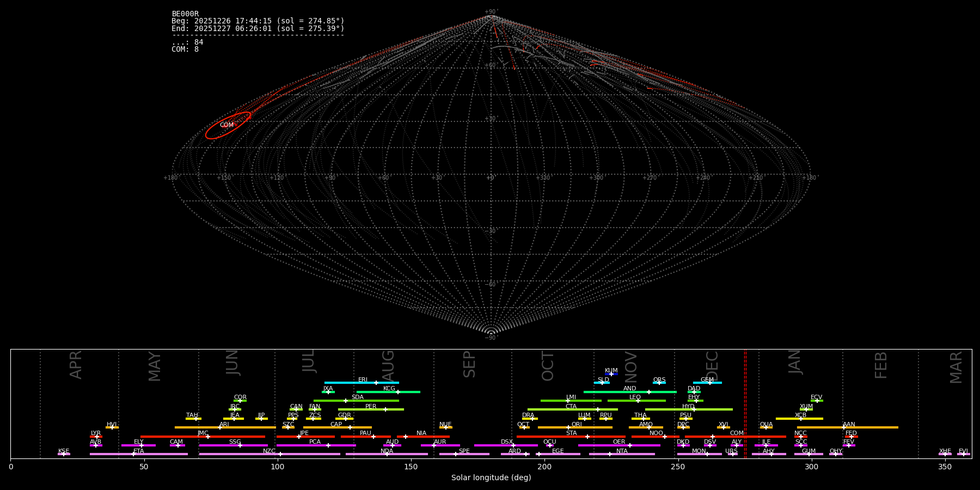980x490 pixels.
Task: Select the 250 tick on longitude axis
Action: (x=678, y=467)
